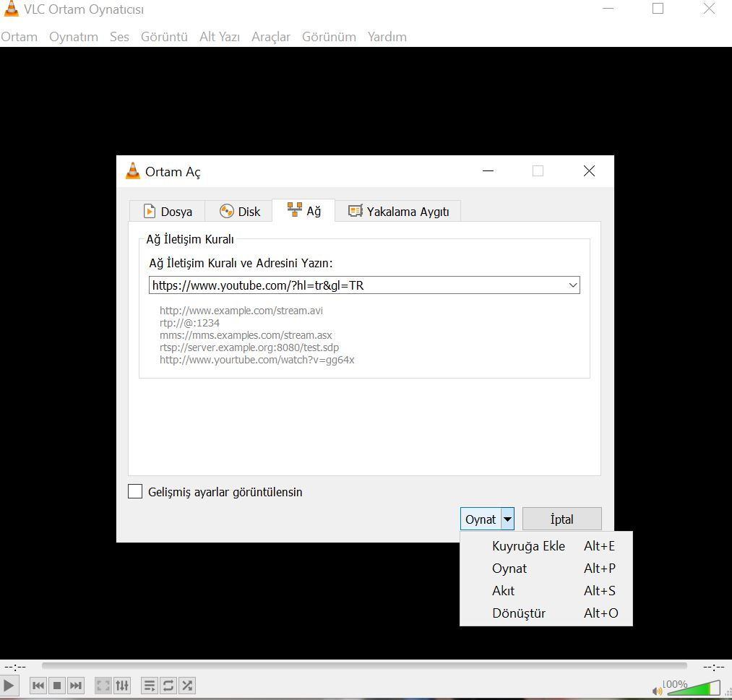Enable Gelişmiş ayarlar görüntülensin checkbox
732x700 pixels.
click(x=135, y=491)
